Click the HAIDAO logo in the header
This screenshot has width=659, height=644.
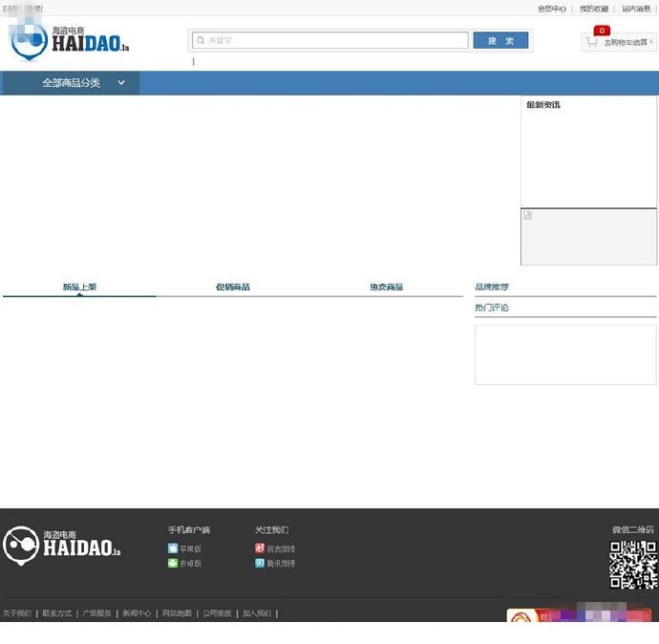pyautogui.click(x=70, y=42)
